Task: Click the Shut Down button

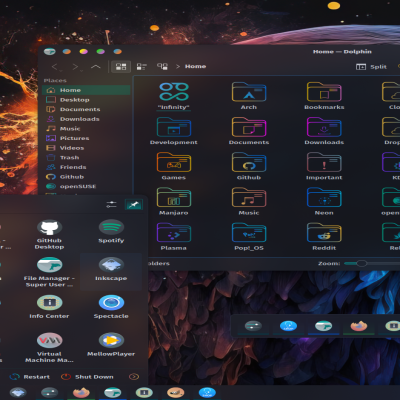Action: 87,377
